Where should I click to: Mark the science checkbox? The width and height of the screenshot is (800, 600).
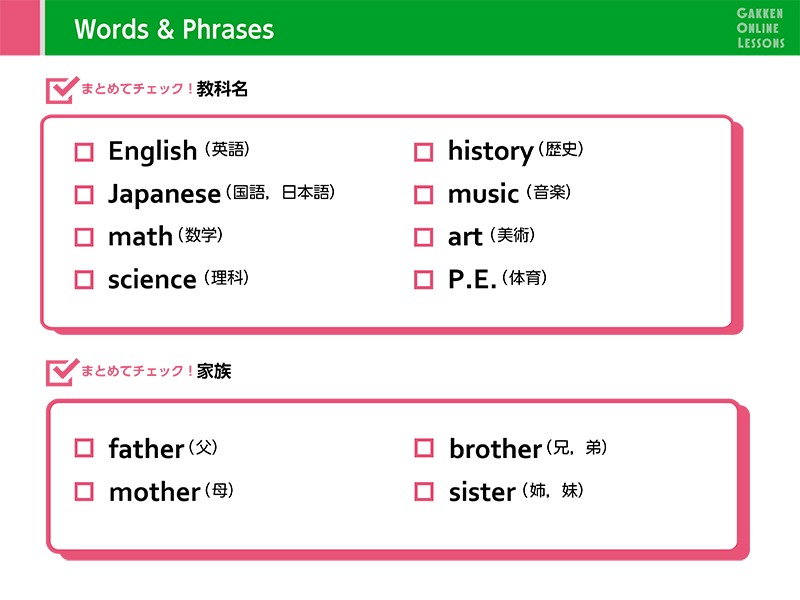[x=84, y=280]
